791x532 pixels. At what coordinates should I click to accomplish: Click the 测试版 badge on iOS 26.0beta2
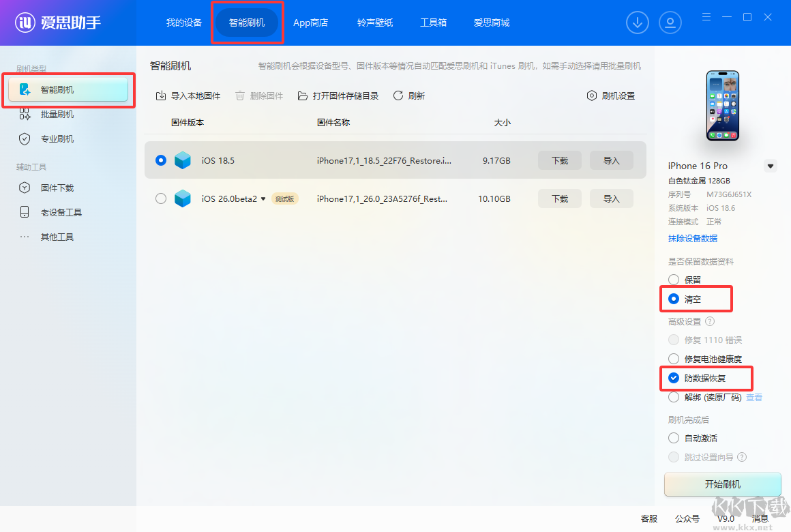coord(284,199)
